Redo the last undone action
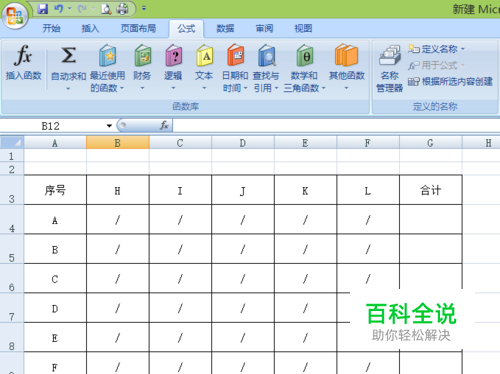 [x=82, y=9]
